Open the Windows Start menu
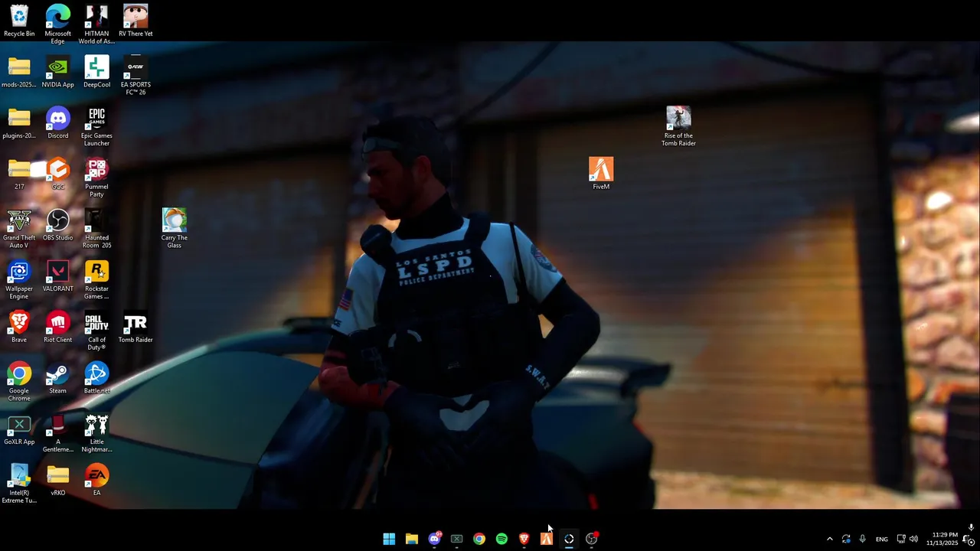 (389, 539)
